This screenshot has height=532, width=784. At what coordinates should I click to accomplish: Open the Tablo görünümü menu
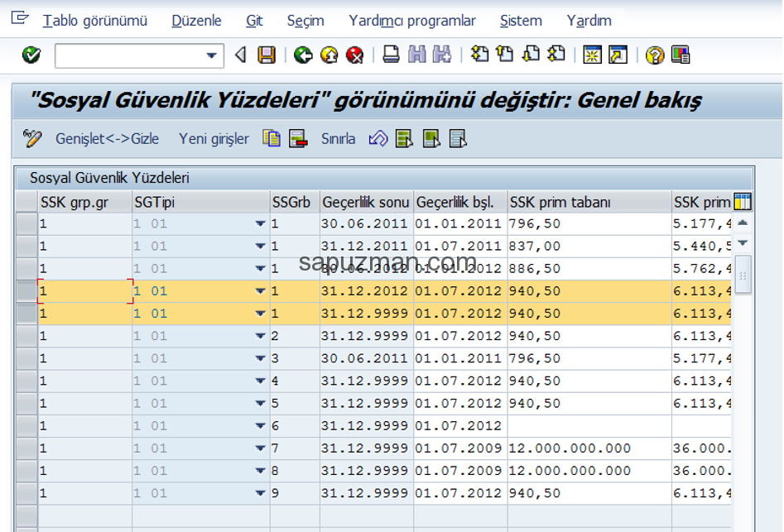pos(95,21)
